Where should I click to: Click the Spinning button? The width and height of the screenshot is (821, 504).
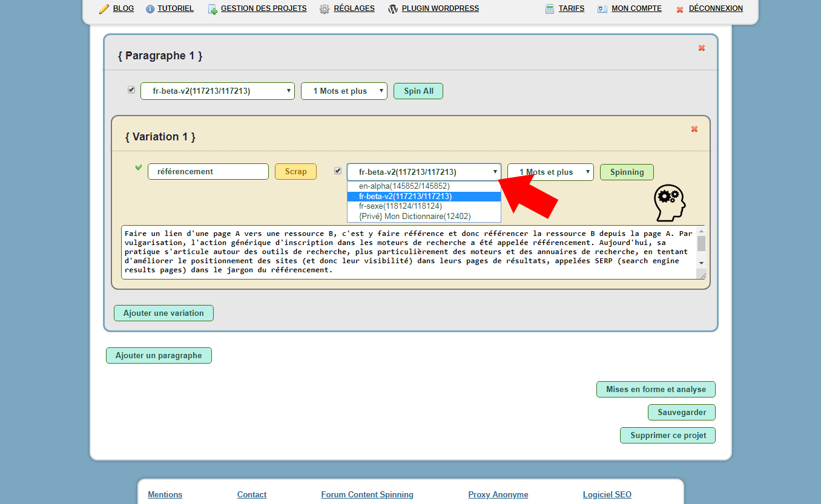coord(627,172)
